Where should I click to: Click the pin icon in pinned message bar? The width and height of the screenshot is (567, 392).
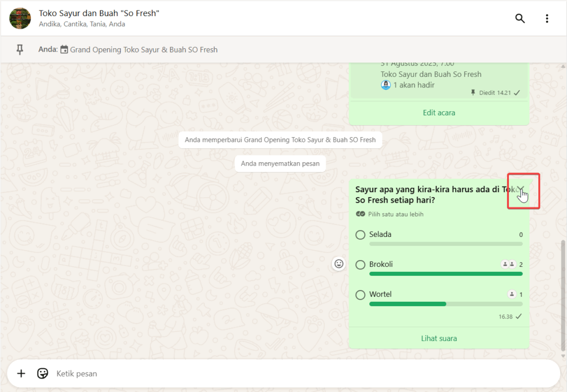click(x=20, y=50)
